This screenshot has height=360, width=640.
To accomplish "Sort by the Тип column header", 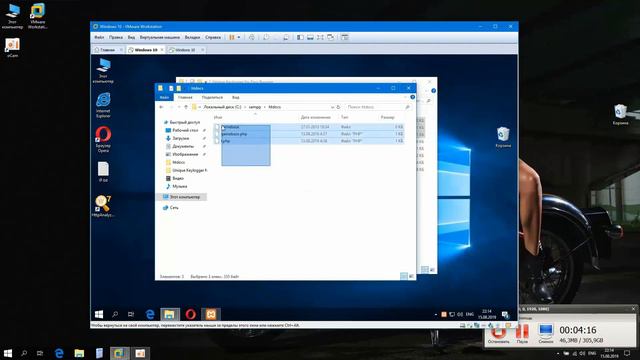I will [x=344, y=118].
